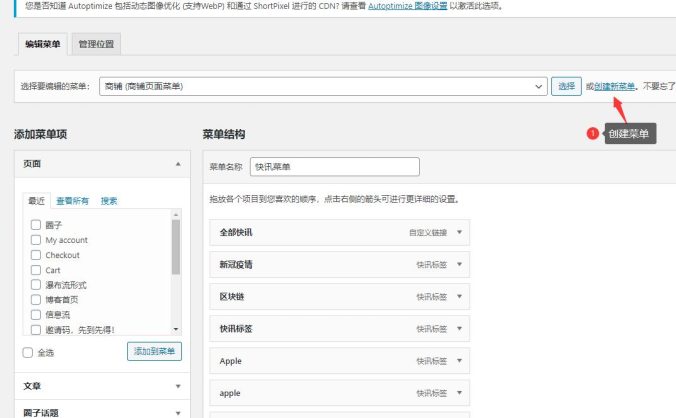Open the menu selection dropdown 商铺
Image resolution: width=676 pixels, height=418 pixels.
click(x=323, y=86)
